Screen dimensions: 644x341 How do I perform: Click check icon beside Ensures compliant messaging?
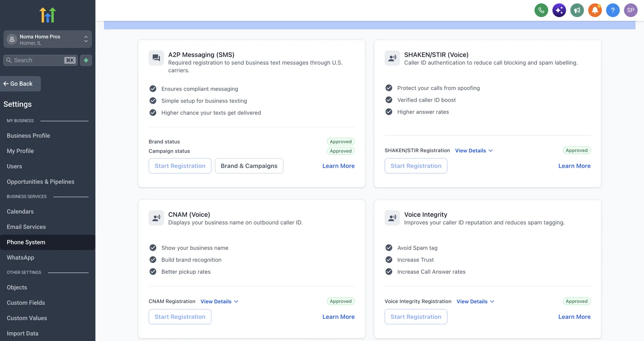tap(153, 89)
